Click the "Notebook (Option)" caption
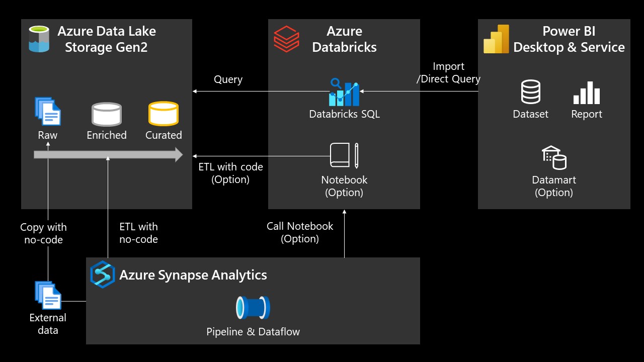 point(345,186)
